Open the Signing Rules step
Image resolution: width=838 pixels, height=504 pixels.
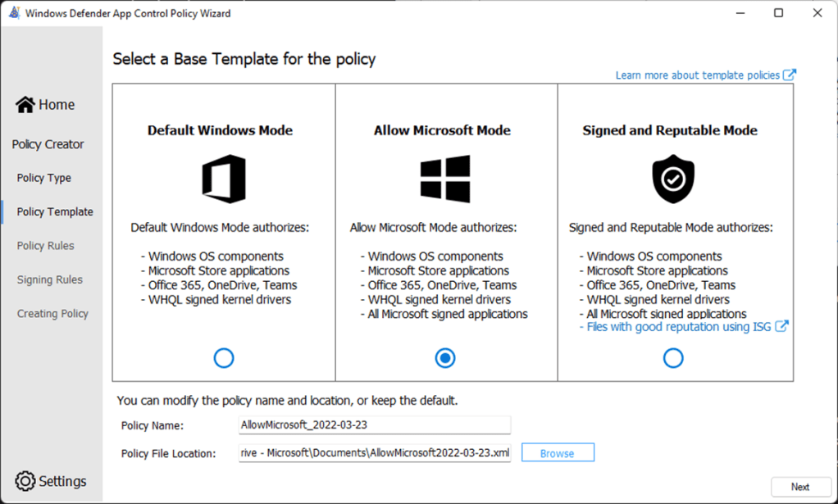click(x=50, y=279)
